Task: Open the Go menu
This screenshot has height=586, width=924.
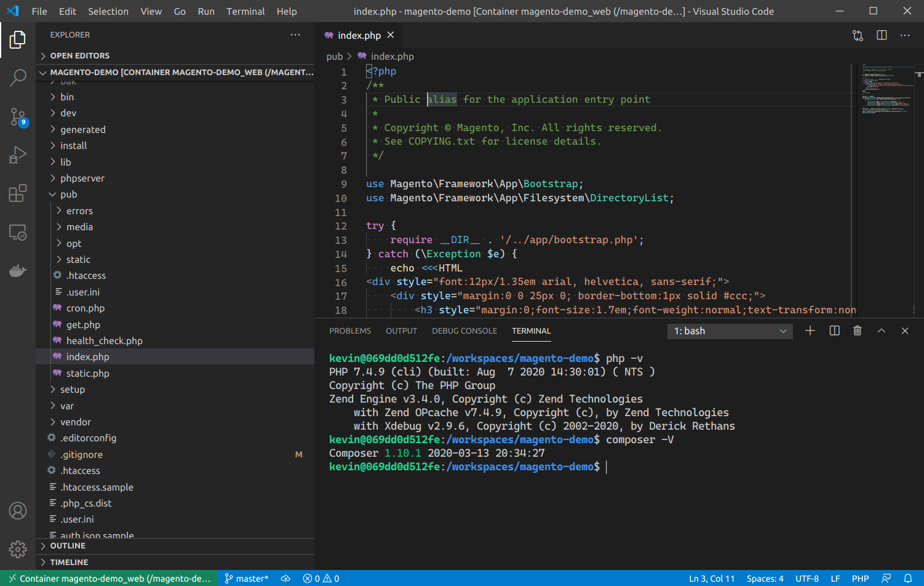Action: (180, 11)
